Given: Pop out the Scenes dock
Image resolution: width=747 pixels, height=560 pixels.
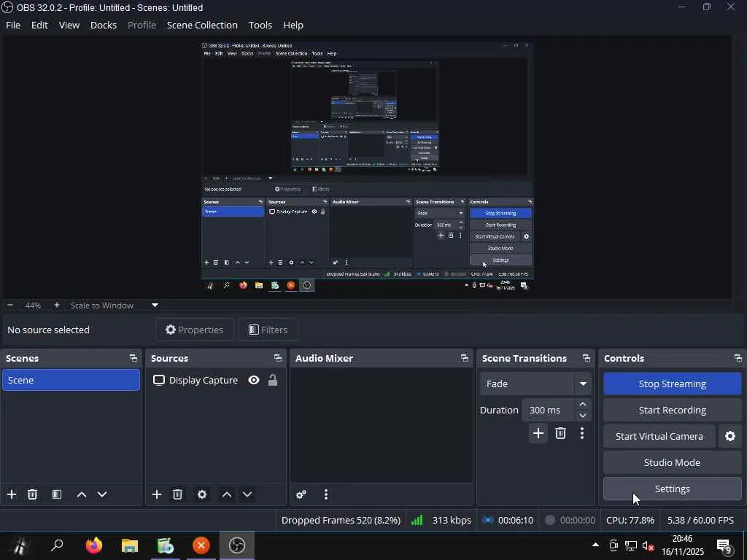Looking at the screenshot, I should tap(133, 358).
